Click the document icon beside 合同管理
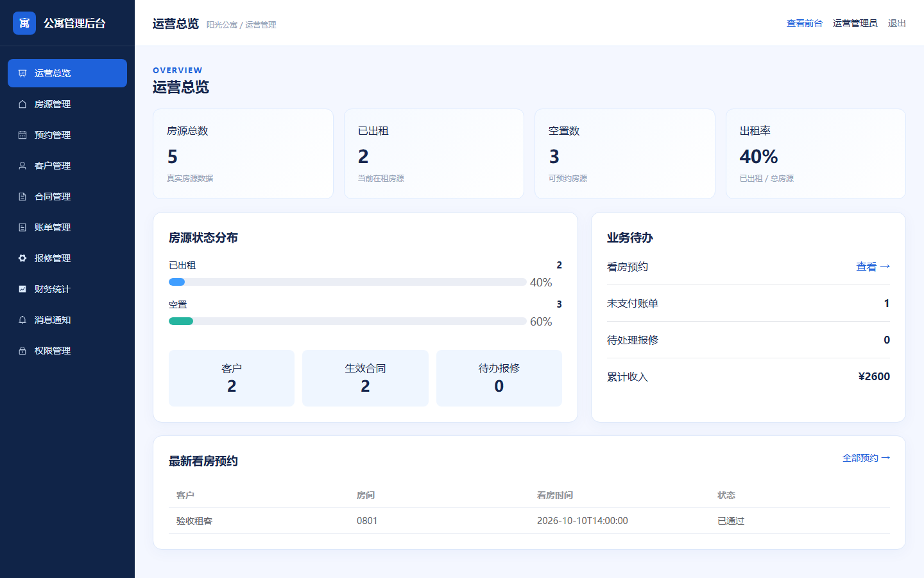The image size is (924, 578). tap(22, 197)
